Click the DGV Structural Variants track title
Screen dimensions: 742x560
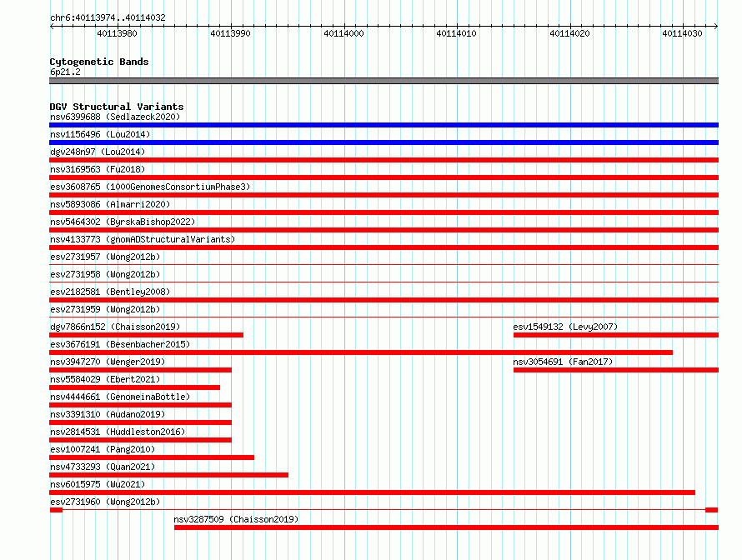117,107
